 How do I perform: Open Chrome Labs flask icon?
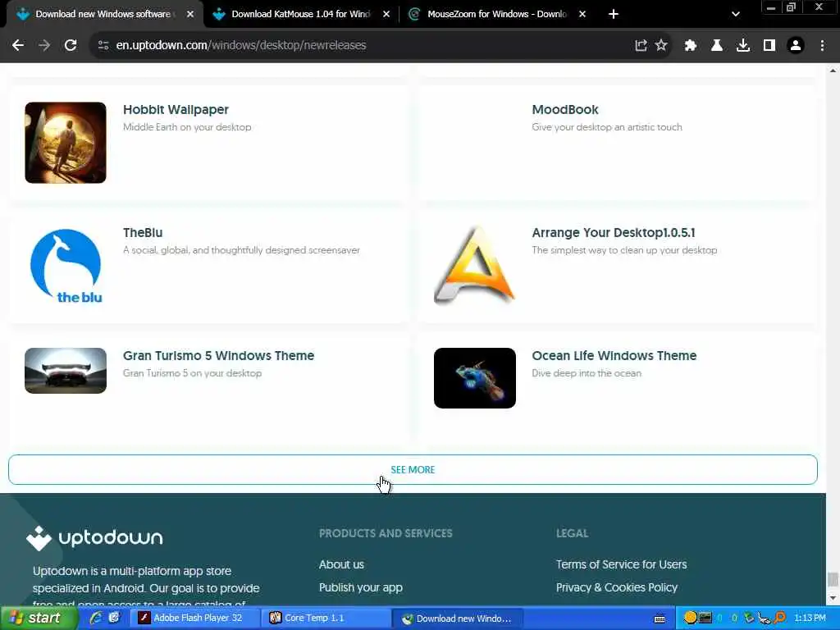tap(717, 46)
